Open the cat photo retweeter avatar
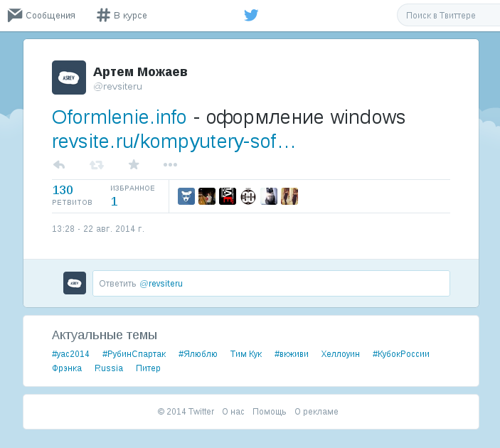 click(269, 196)
